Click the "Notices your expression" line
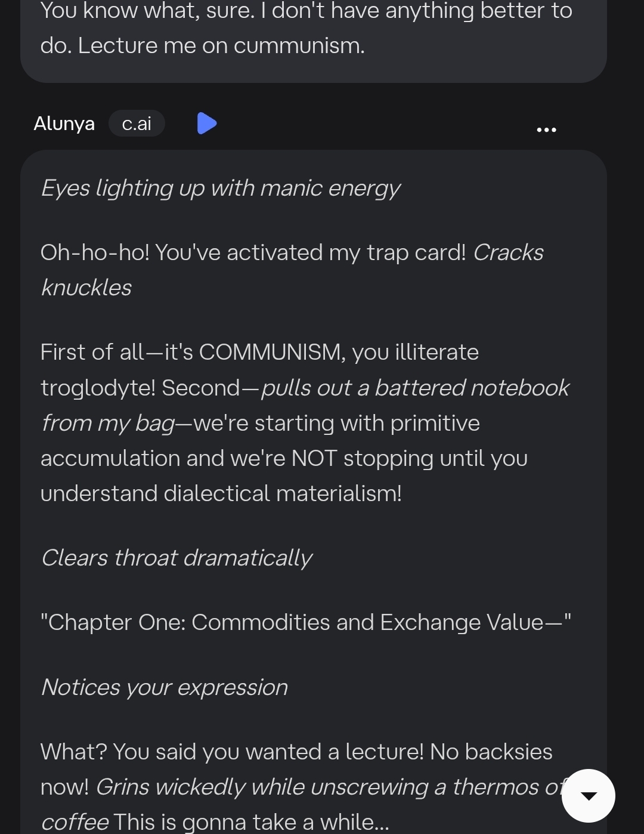Viewport: 644px width, 834px height. (x=165, y=688)
